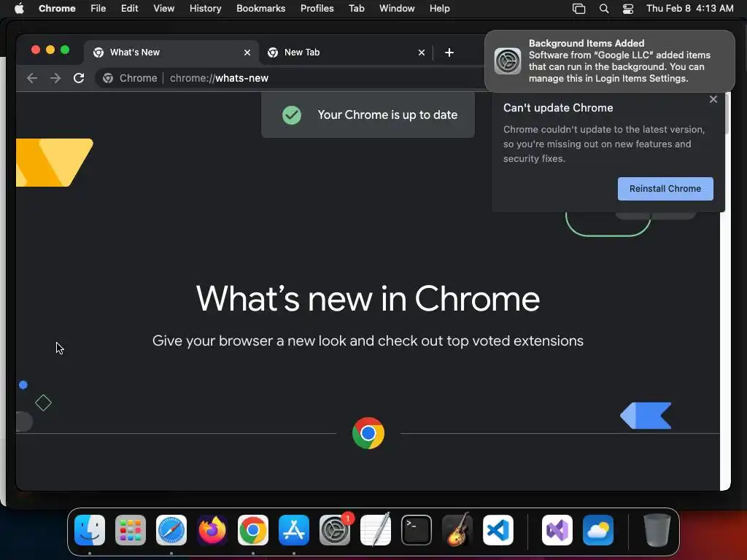Open the Chrome application menu
The width and height of the screenshot is (747, 560).
pyautogui.click(x=57, y=9)
